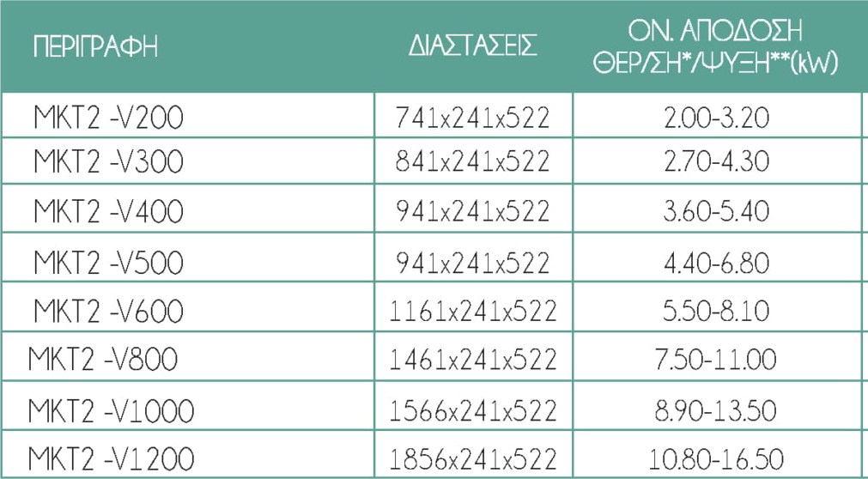This screenshot has width=868, height=479.
Task: Select the 741x241x522 dimensions cell
Action: pos(472,118)
